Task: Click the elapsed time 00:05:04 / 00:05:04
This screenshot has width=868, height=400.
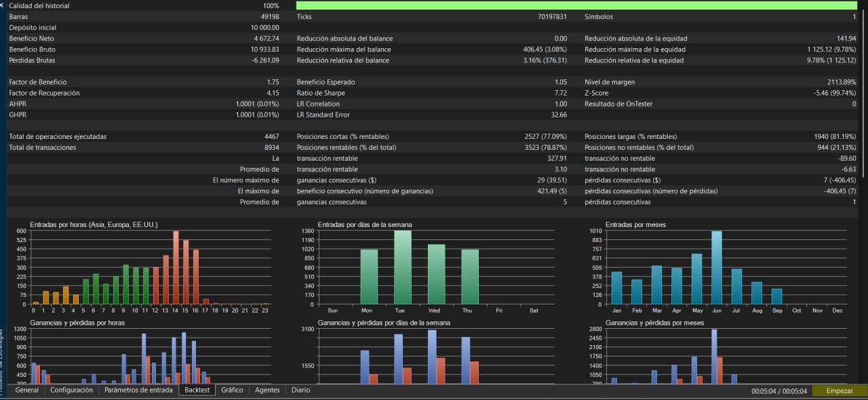Action: coord(779,391)
